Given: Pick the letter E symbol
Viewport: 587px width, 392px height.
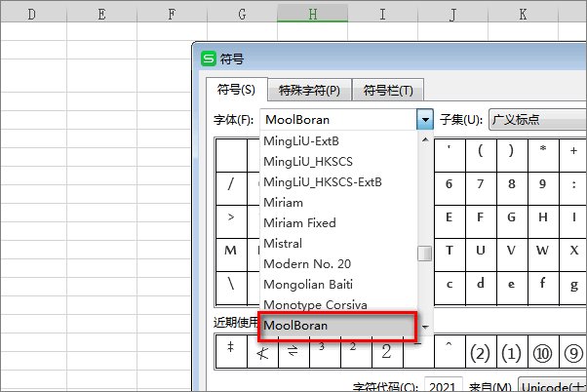Looking at the screenshot, I should coord(450,221).
